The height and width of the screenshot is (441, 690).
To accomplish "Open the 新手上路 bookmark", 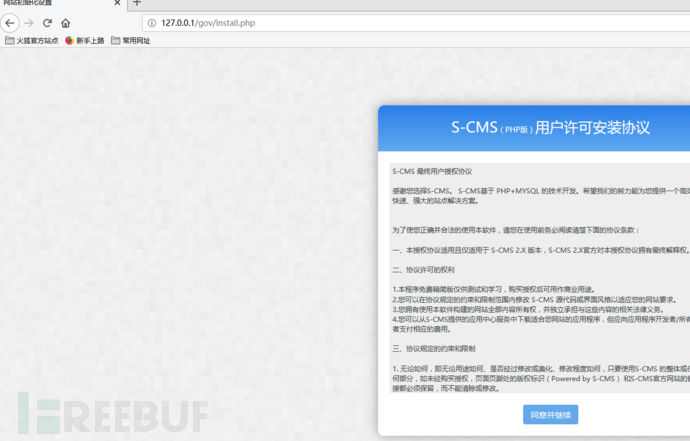I will coord(85,40).
